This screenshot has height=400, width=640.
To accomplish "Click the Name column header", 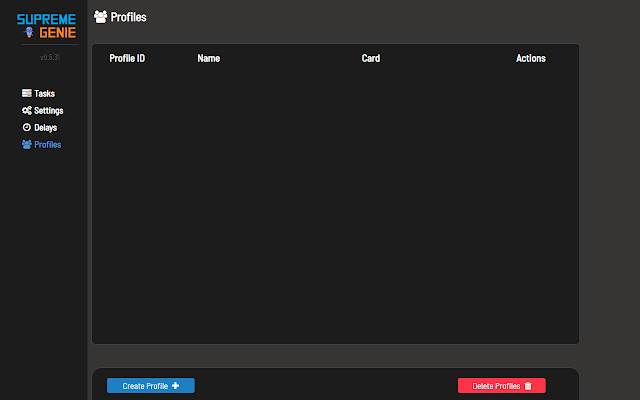I will (209, 58).
